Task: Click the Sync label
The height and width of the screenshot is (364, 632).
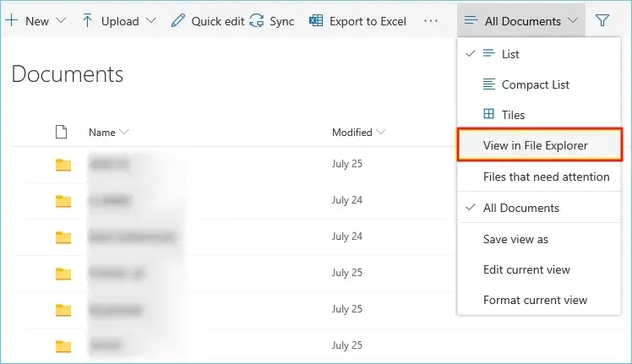Action: (x=281, y=21)
